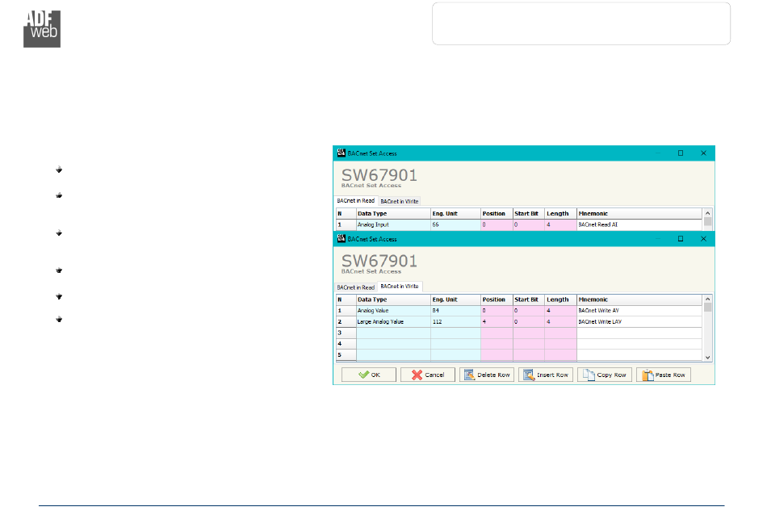Select BACnet in Read tab in back window
The image size is (767, 532).
355,200
